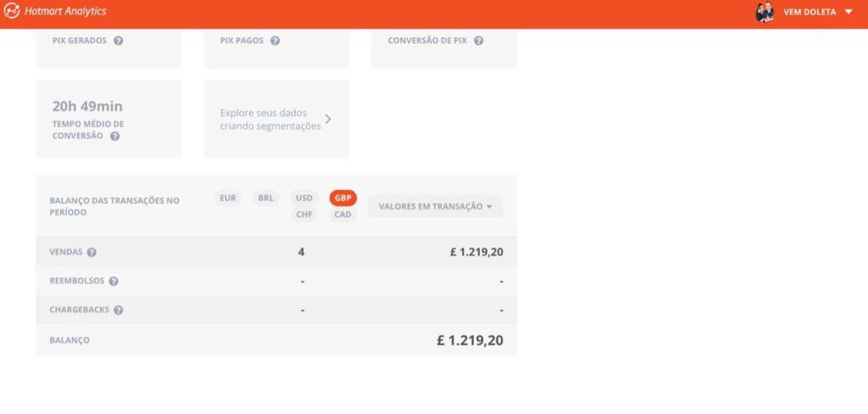Show help for Conversão de Pix
This screenshot has width=868, height=414.
pos(478,41)
